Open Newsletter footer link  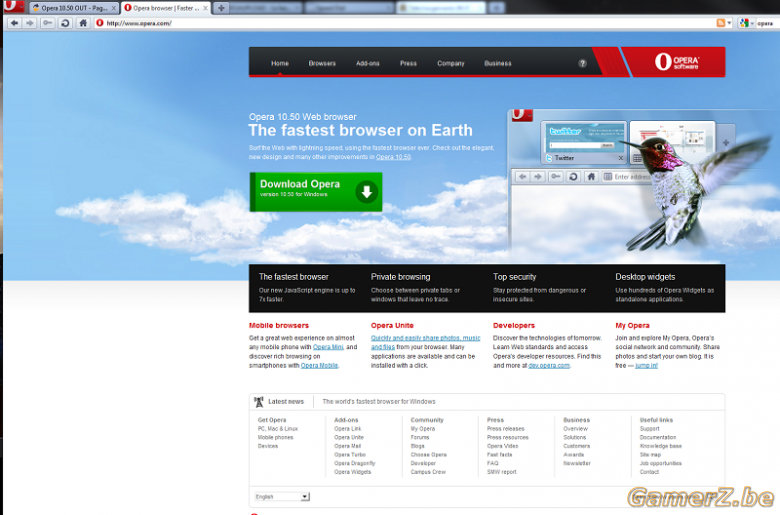click(x=577, y=463)
